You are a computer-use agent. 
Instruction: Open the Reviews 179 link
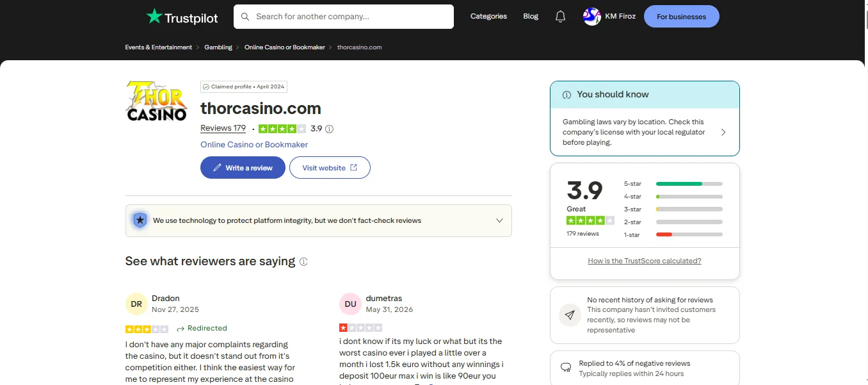coord(223,128)
